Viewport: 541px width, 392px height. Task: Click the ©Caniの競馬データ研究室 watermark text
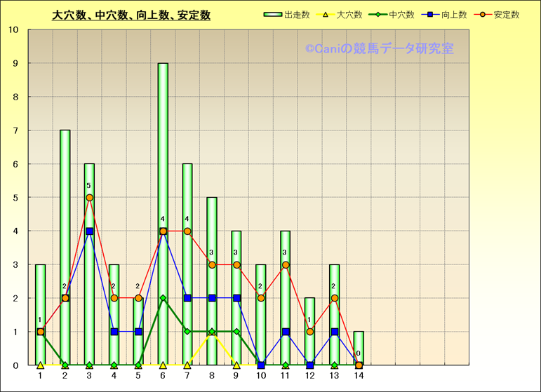(379, 48)
